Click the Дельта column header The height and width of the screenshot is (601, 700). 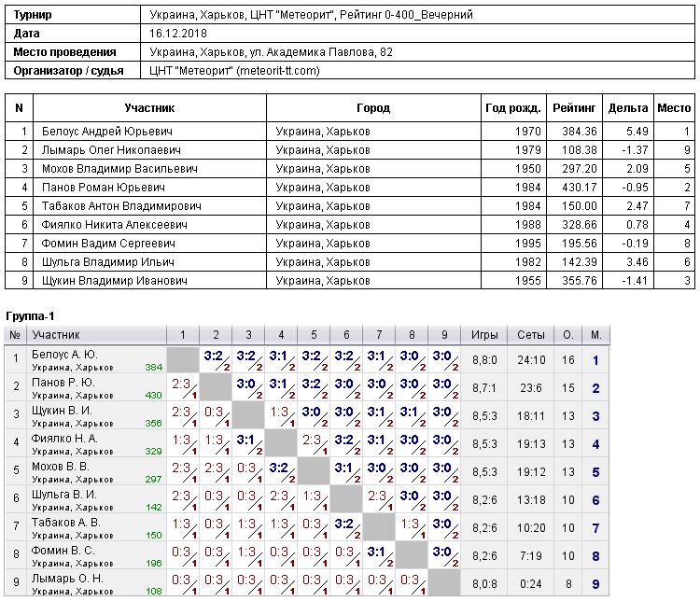point(628,108)
